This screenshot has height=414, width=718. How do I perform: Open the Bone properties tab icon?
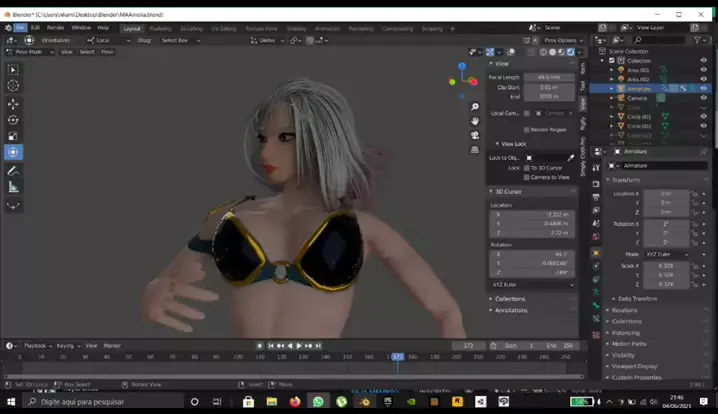point(596,305)
